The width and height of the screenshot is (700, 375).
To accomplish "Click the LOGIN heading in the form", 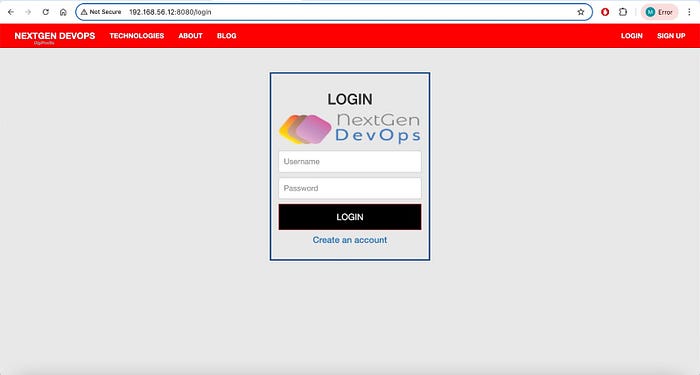I will (350, 99).
